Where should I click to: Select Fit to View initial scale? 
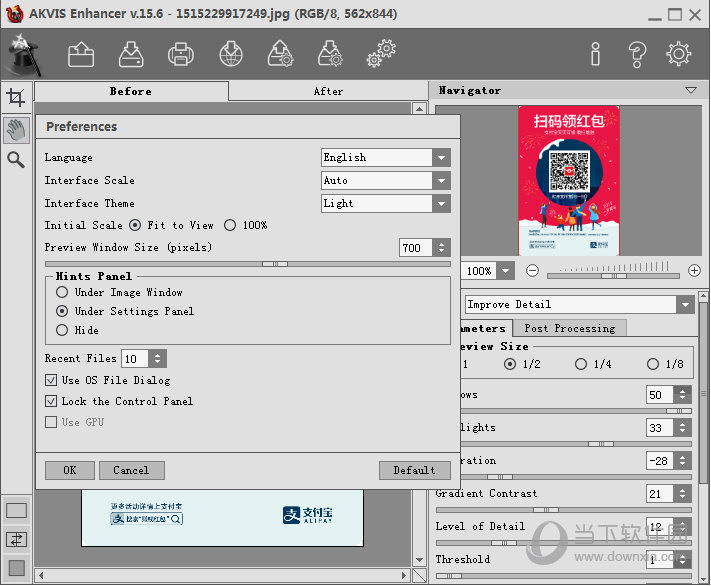point(135,225)
